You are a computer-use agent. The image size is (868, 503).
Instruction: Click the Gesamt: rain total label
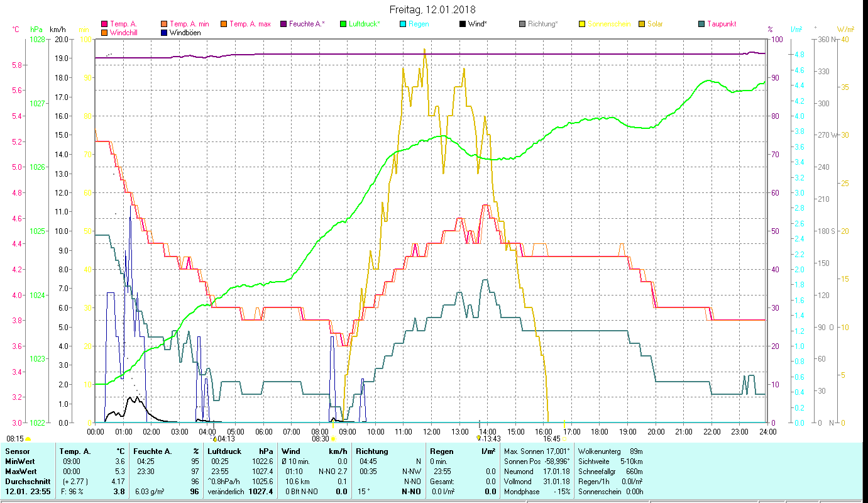pos(442,482)
